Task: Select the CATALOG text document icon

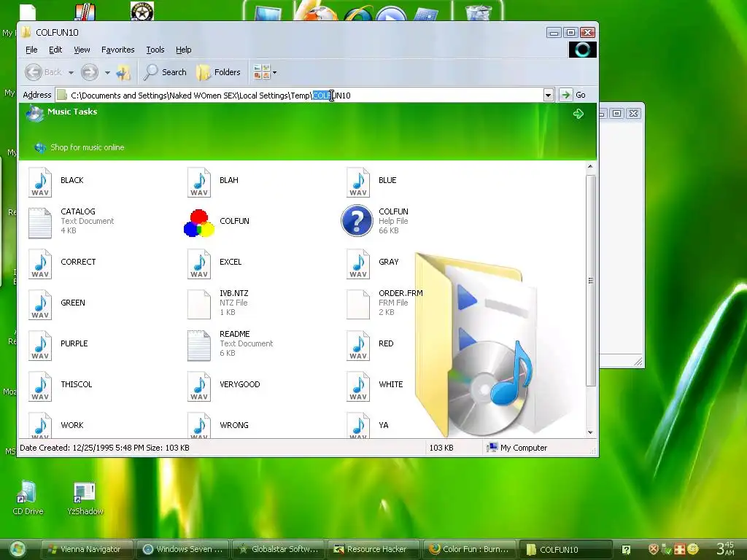Action: coord(40,223)
